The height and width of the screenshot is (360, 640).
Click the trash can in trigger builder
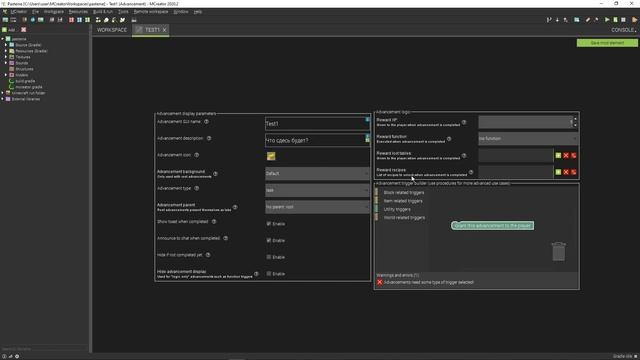(x=559, y=251)
